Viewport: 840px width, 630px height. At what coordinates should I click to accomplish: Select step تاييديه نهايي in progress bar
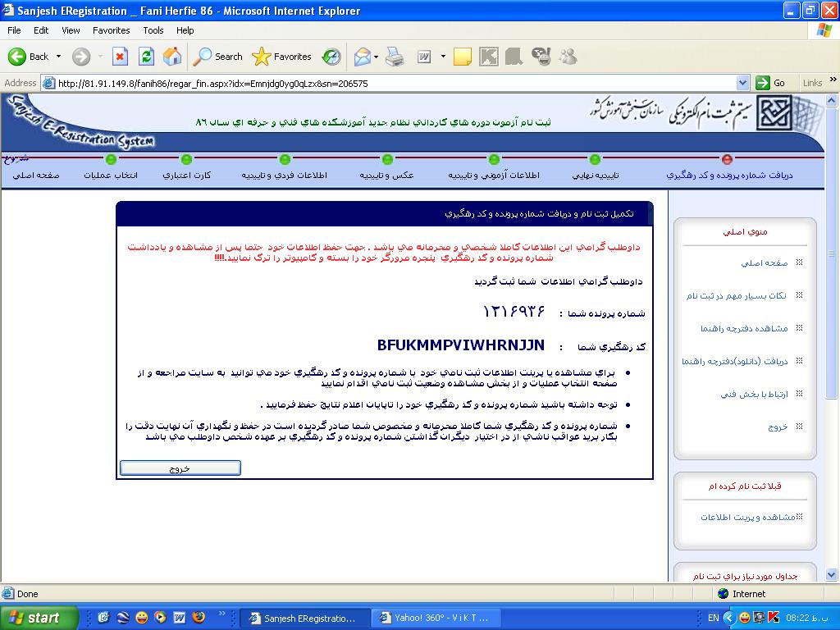click(595, 176)
